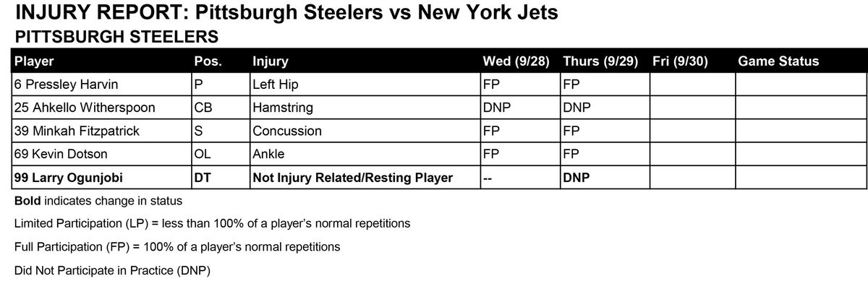Viewport: 868px width, 281px height.
Task: Click the Wed (9/28) column header
Action: pos(519,61)
